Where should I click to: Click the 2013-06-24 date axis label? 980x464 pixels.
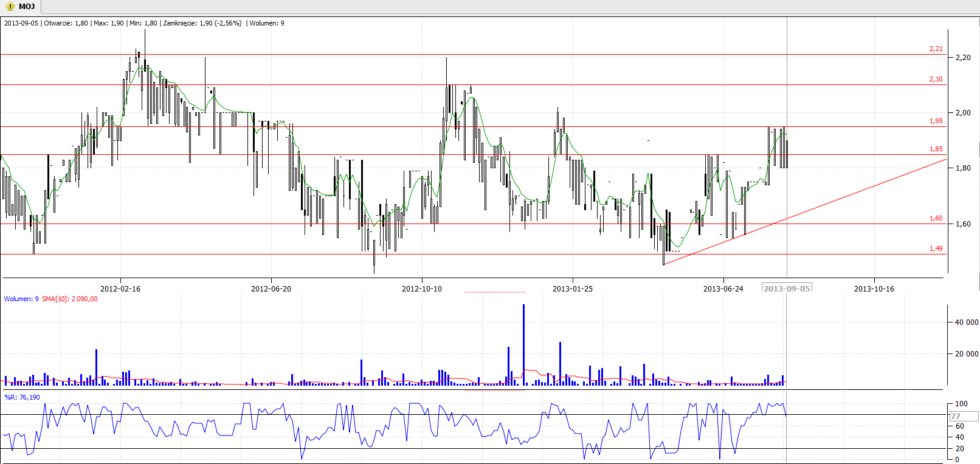[x=723, y=288]
